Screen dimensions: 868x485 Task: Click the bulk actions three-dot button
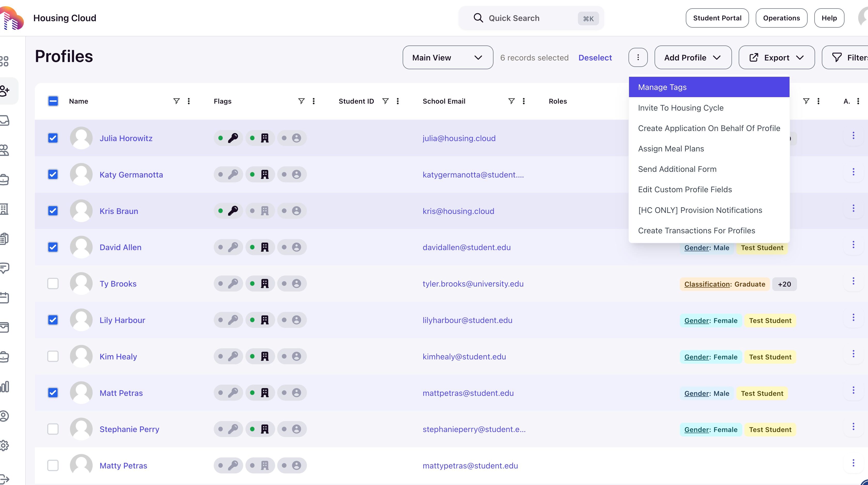click(638, 57)
